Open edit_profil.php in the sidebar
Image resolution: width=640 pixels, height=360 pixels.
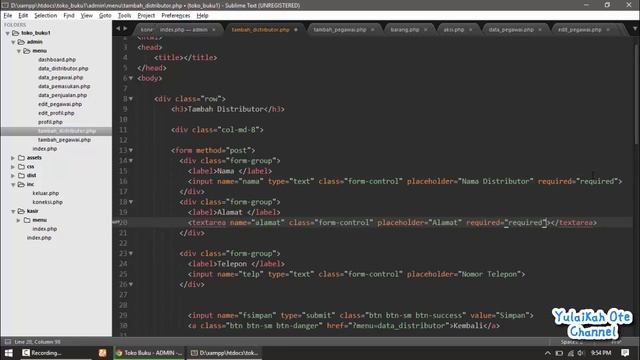tap(56, 113)
